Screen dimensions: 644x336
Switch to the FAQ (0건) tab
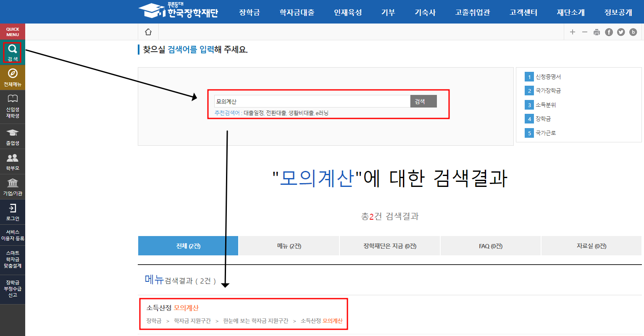[490, 246]
